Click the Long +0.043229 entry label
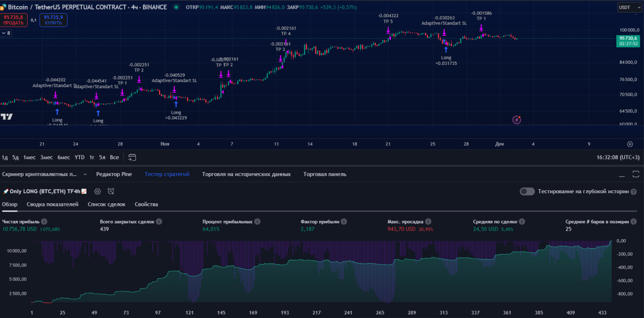The height and width of the screenshot is (318, 644). [x=176, y=115]
